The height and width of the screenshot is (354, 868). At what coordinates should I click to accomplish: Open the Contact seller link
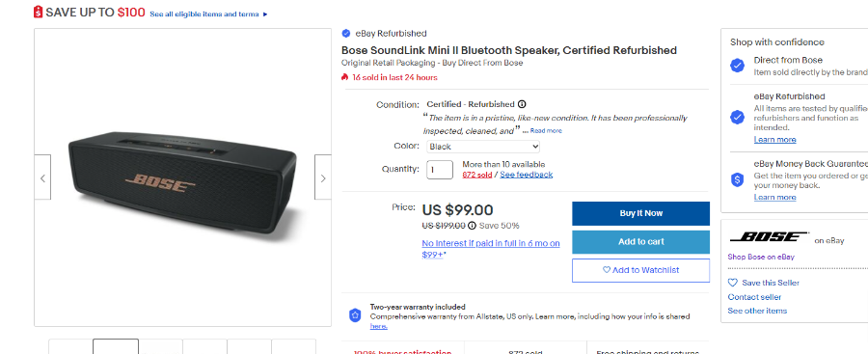[754, 297]
